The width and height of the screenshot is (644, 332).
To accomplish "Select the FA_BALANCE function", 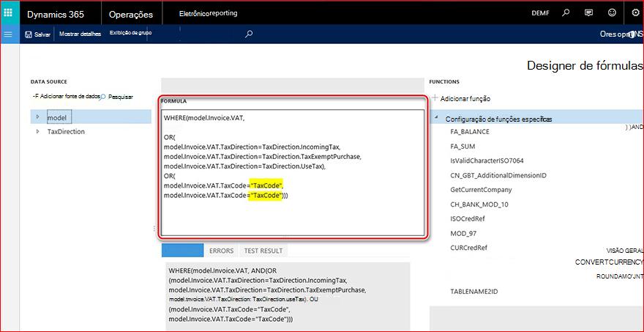I will click(x=469, y=132).
